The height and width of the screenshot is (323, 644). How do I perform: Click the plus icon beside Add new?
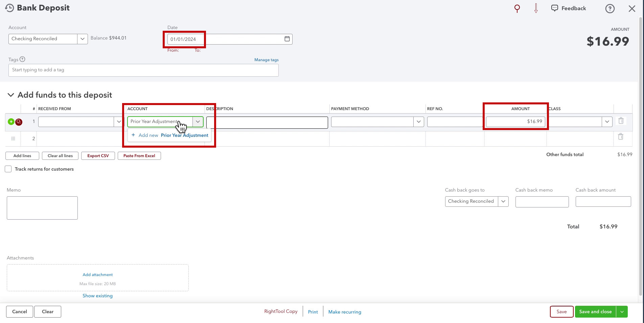(x=133, y=135)
